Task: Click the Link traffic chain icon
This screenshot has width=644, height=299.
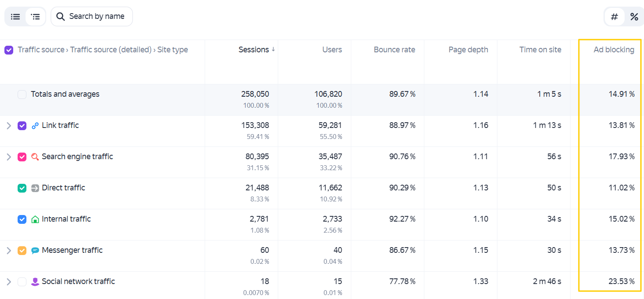Action: tap(35, 126)
